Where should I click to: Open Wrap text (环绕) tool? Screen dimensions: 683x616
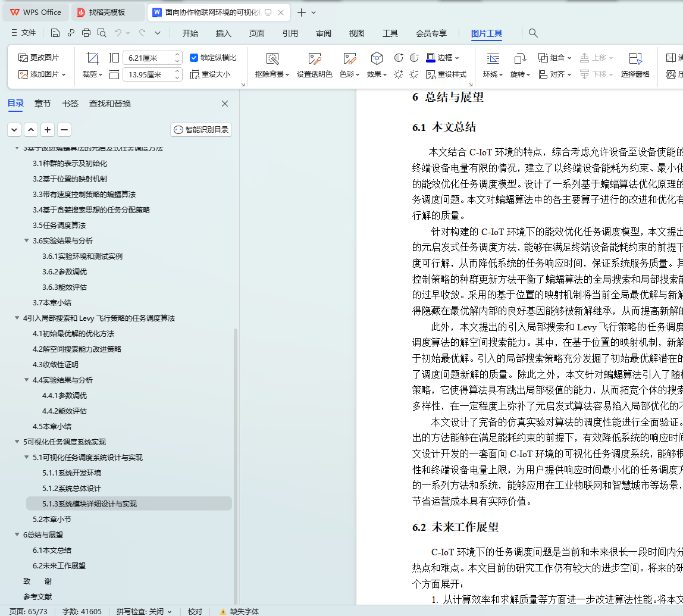click(x=493, y=65)
